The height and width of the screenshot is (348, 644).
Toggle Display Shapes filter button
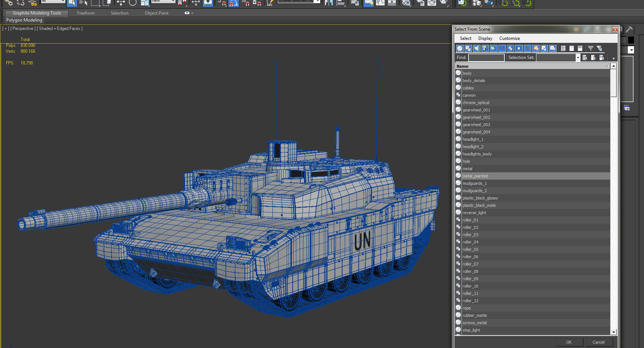[468, 48]
